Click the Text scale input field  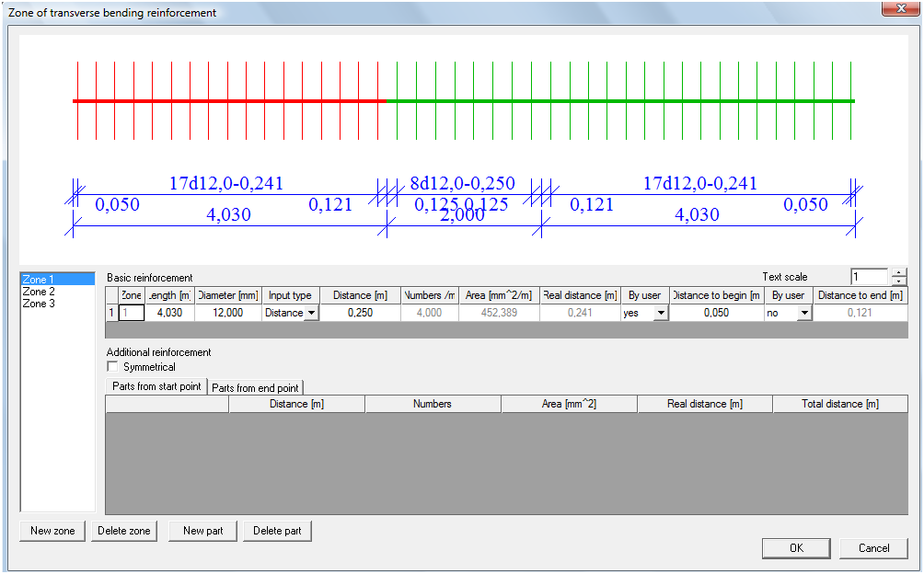click(x=870, y=277)
